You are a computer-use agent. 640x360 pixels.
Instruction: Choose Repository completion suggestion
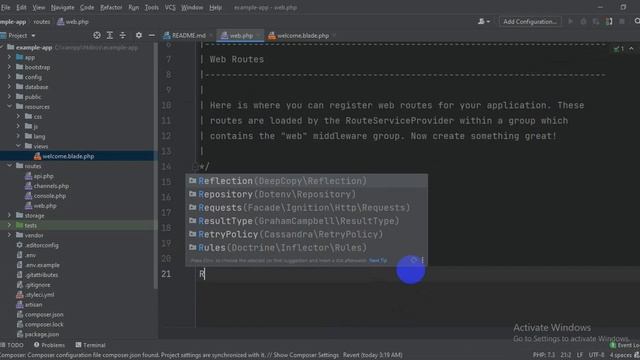(307, 194)
